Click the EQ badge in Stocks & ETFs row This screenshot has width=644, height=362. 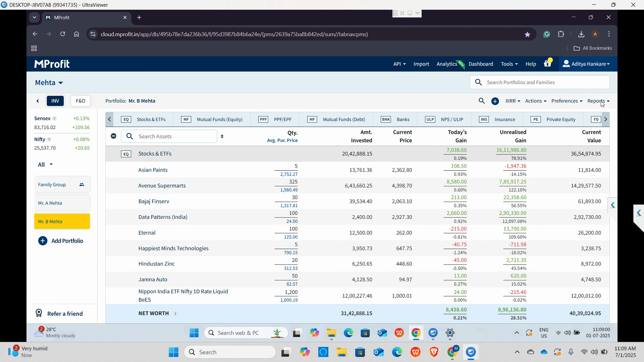pyautogui.click(x=126, y=154)
